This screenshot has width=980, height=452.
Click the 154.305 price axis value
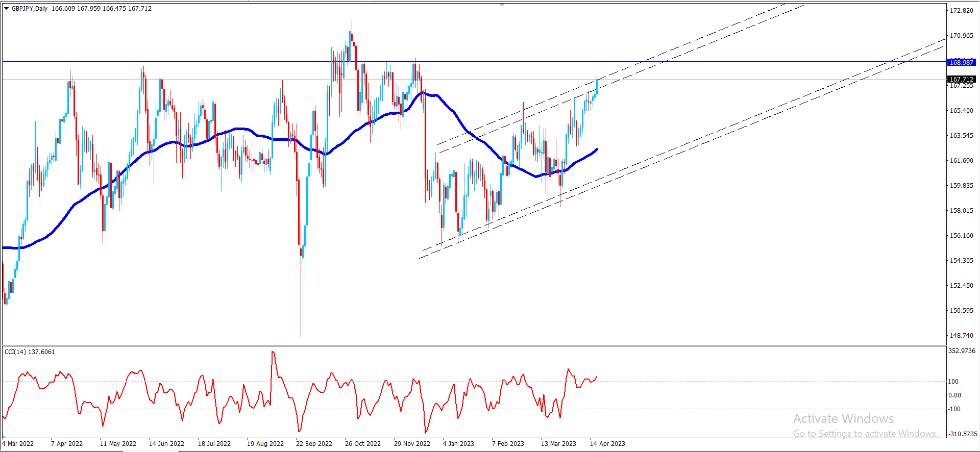click(961, 260)
